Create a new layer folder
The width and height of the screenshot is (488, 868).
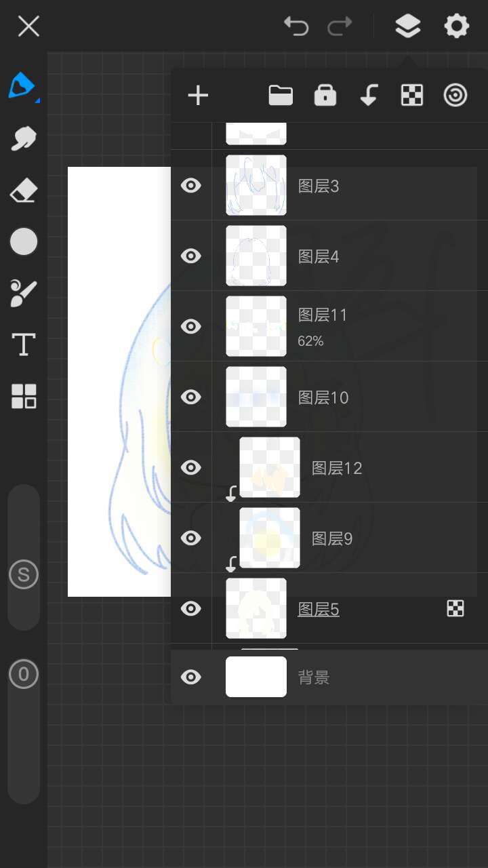(281, 96)
